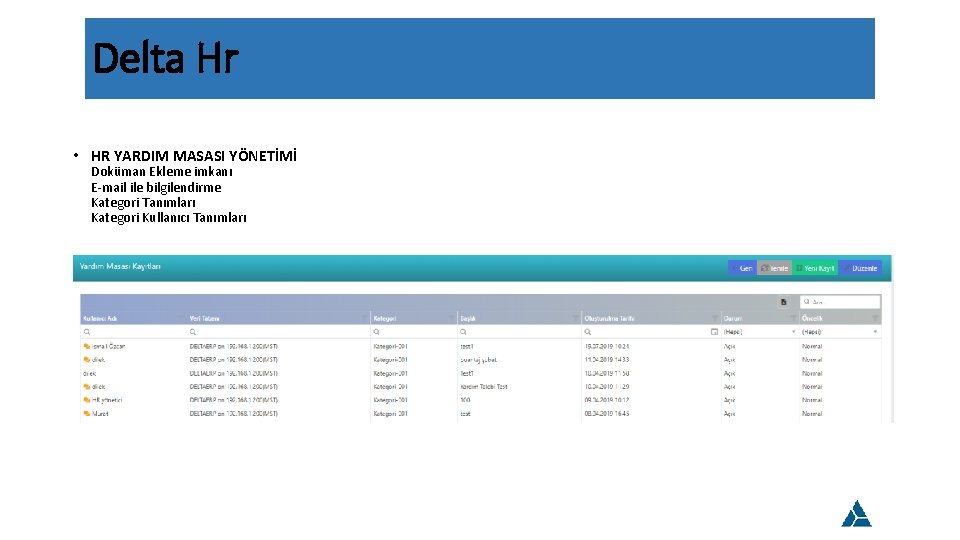Open the filter icon in Veri Tabanı header

[365, 318]
